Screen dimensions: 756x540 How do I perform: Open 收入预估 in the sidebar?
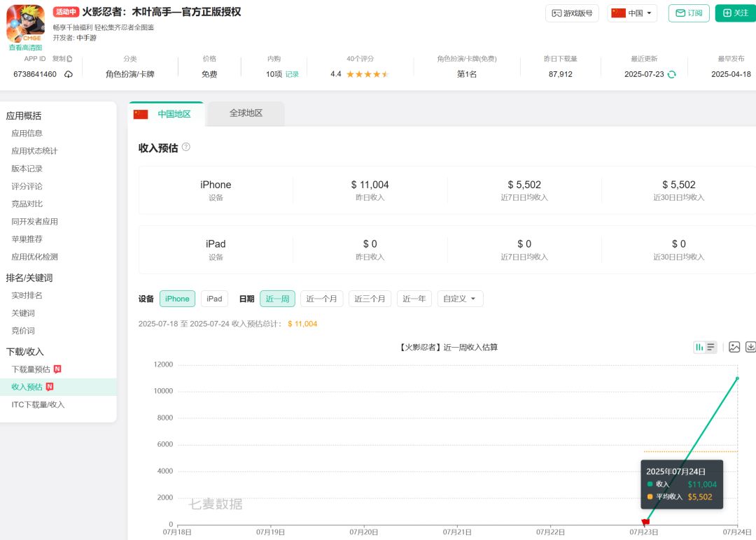coord(27,387)
